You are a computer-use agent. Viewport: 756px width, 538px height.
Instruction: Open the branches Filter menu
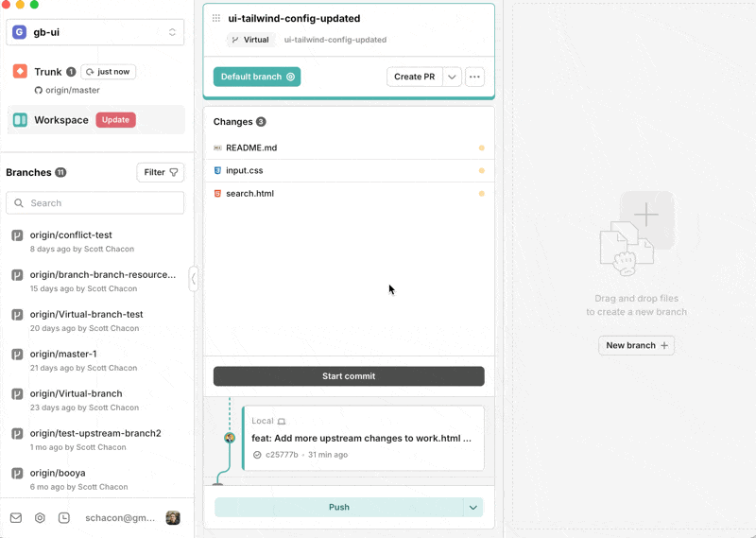pos(160,172)
